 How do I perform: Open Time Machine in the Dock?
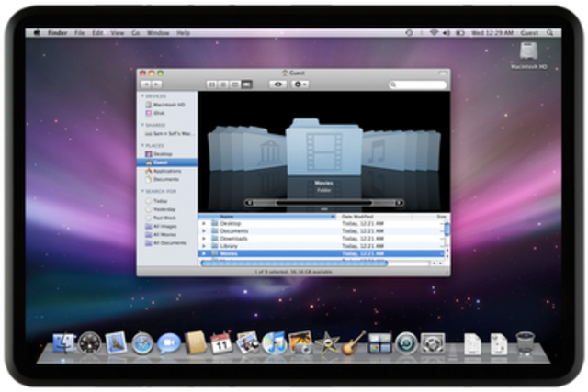tap(406, 343)
